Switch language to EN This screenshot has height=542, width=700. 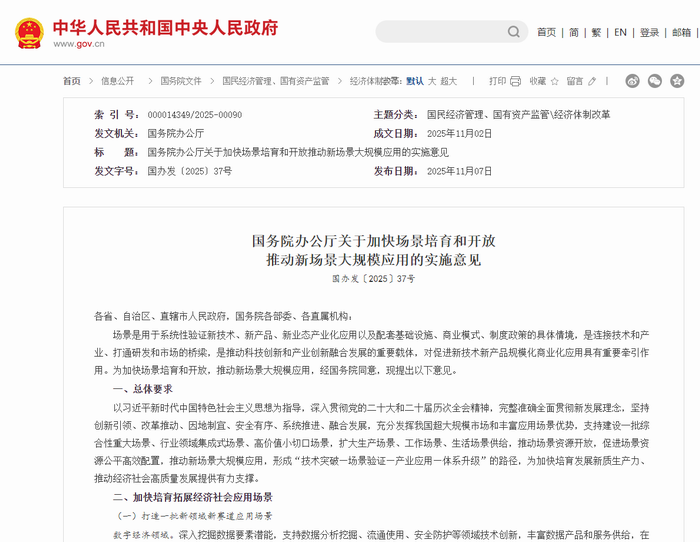tap(620, 32)
